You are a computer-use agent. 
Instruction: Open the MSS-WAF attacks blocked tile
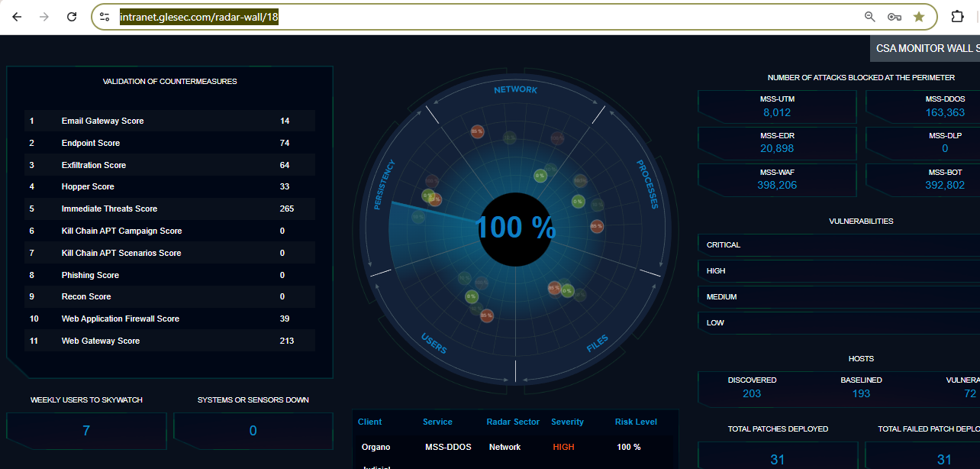pos(777,180)
